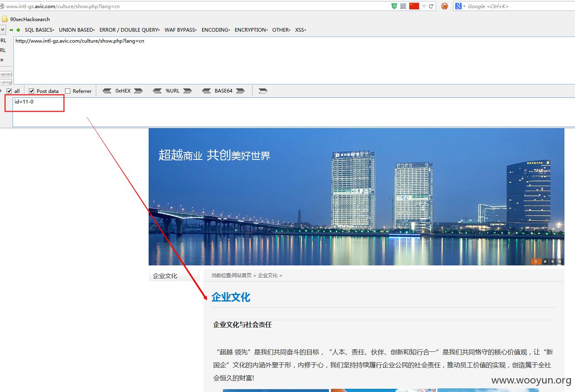Open Google search engine selector dropdown
Screen dimensions: 575x392
(x=460, y=6)
